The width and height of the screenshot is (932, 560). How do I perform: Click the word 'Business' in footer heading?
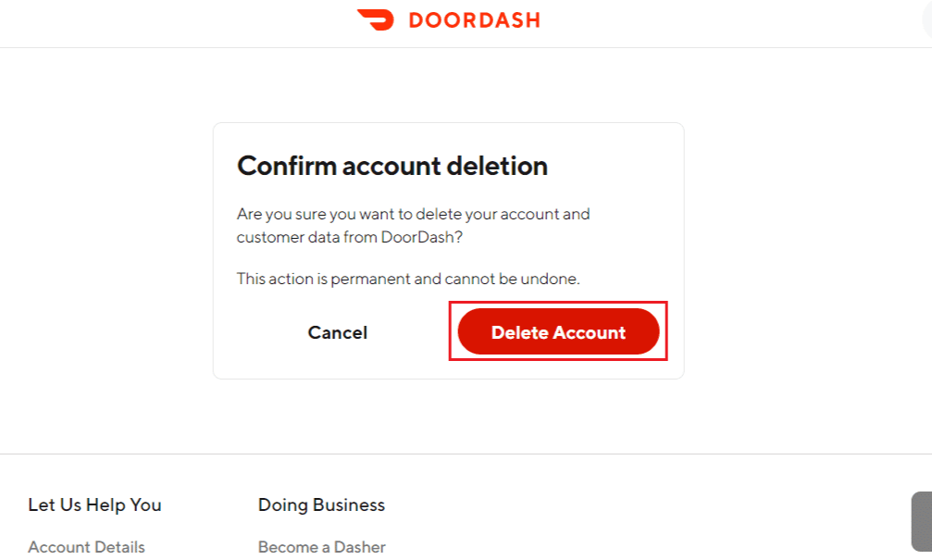[349, 504]
